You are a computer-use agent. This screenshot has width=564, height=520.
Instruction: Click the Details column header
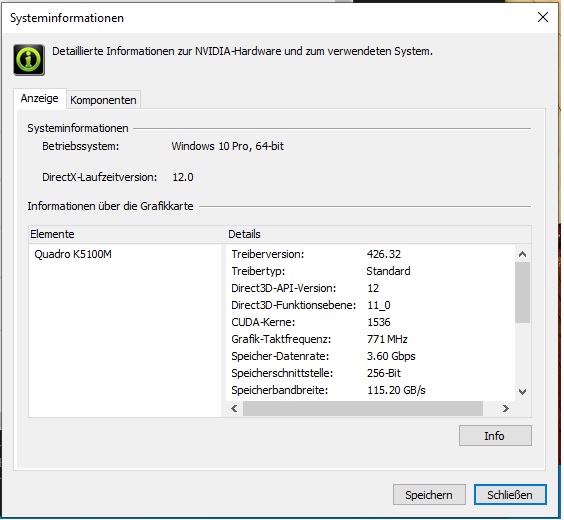pyautogui.click(x=378, y=234)
